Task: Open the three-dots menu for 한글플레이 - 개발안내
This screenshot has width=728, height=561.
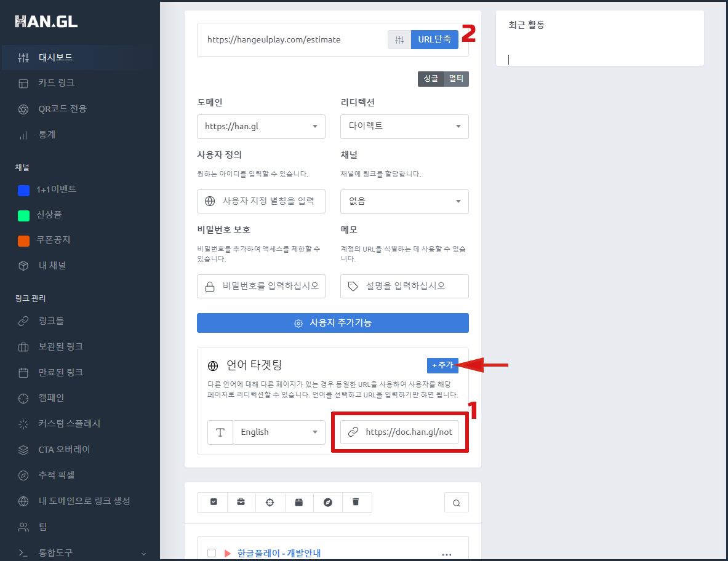Action: click(x=447, y=554)
